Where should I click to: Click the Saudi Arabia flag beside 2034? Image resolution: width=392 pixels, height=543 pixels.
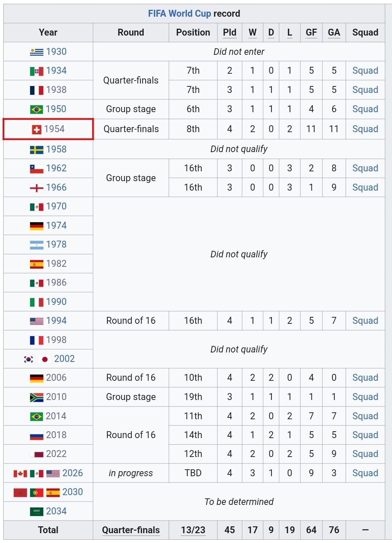pos(37,512)
